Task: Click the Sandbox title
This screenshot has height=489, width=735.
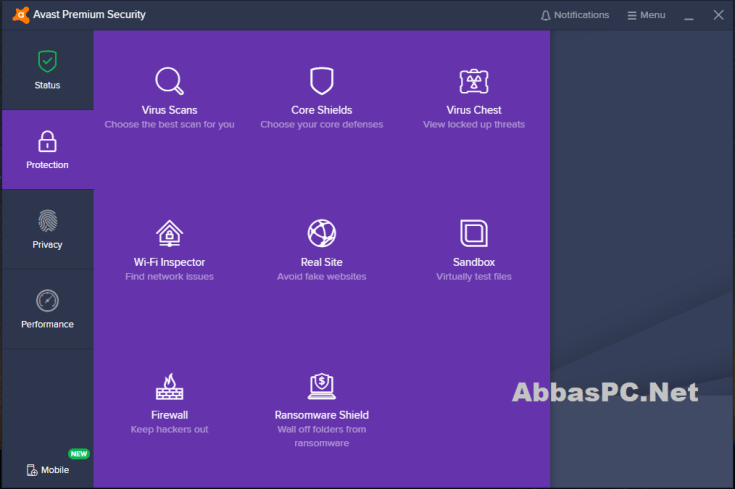Action: tap(473, 263)
